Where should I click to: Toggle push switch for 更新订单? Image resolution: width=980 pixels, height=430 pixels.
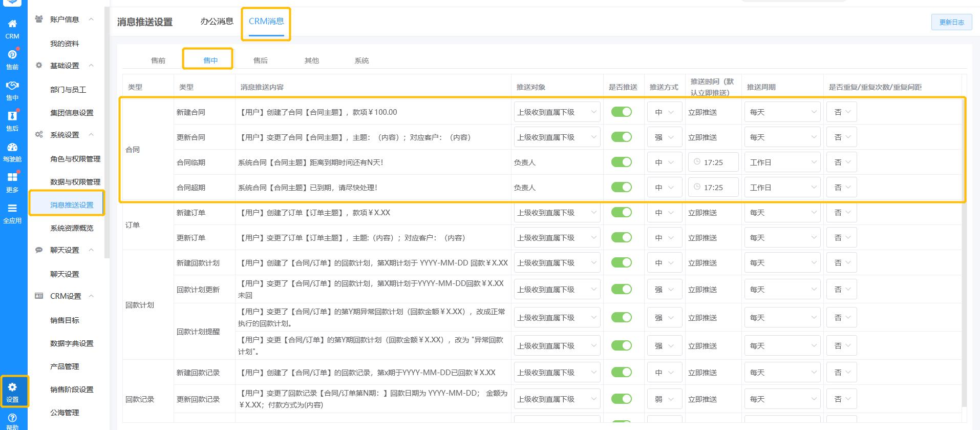click(622, 237)
